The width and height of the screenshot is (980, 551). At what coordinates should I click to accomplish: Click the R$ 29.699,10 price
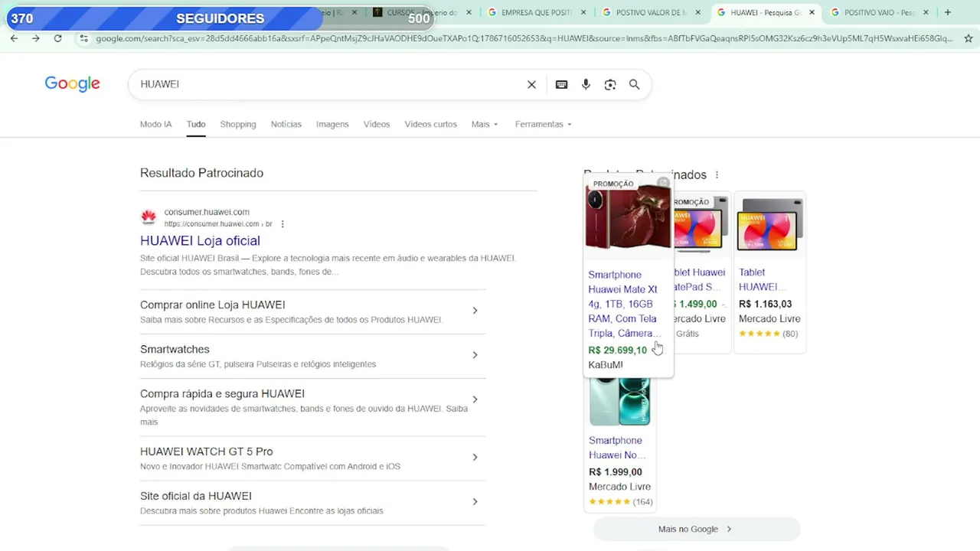pos(617,350)
